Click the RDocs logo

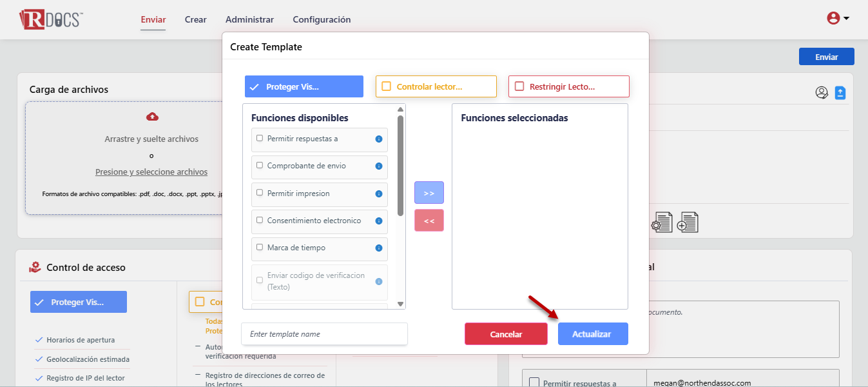51,19
